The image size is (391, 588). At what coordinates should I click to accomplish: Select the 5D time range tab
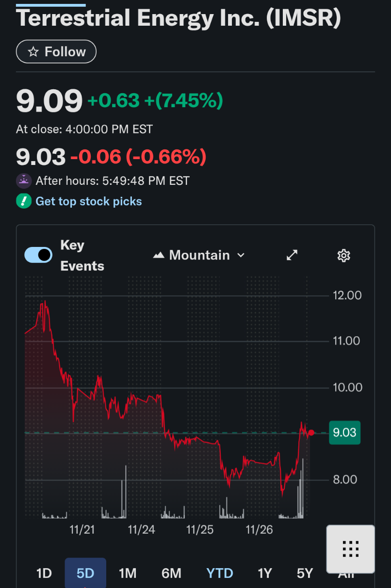[85, 573]
